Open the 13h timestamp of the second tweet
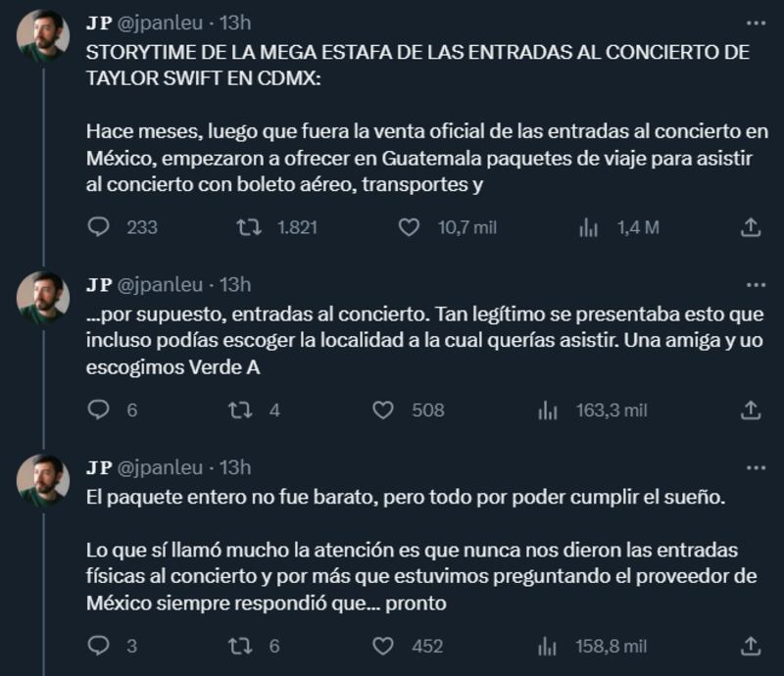The height and width of the screenshot is (676, 784). 235,285
